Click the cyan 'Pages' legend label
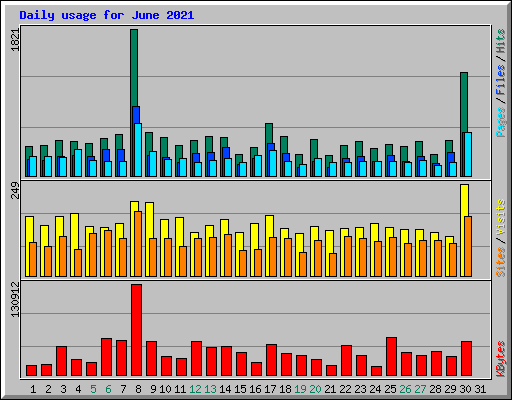This screenshot has height=400, width=512. (500, 122)
